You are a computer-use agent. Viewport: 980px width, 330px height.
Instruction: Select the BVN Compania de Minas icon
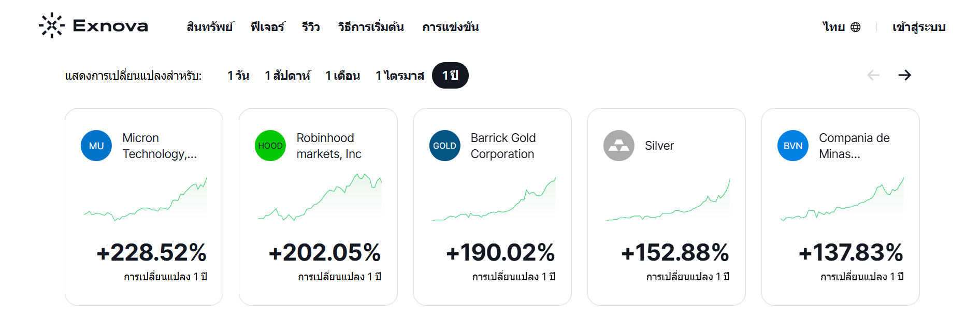(792, 146)
